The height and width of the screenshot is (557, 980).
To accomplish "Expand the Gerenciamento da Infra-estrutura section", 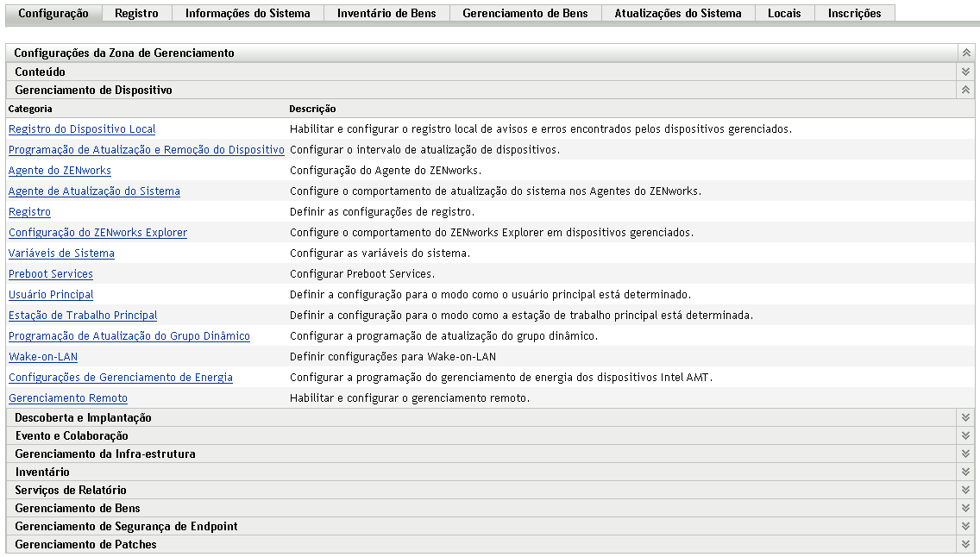I will (x=965, y=454).
